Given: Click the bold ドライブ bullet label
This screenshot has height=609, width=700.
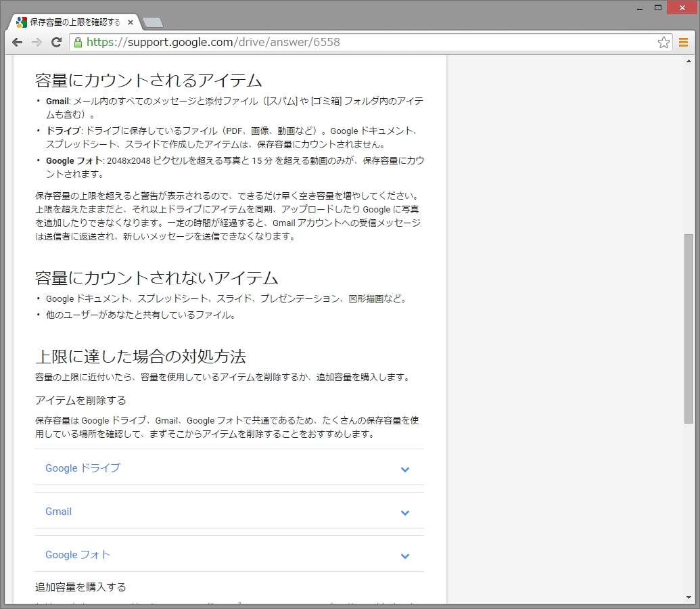Looking at the screenshot, I should point(63,131).
